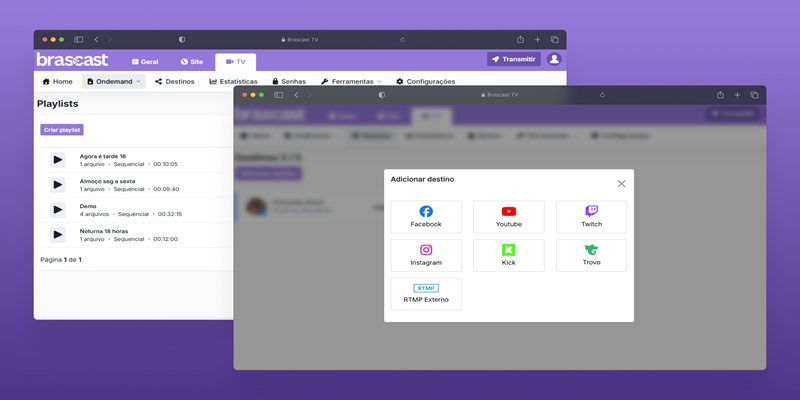The width and height of the screenshot is (800, 400).
Task: Click Share icon in front Safari window
Action: coord(720,95)
